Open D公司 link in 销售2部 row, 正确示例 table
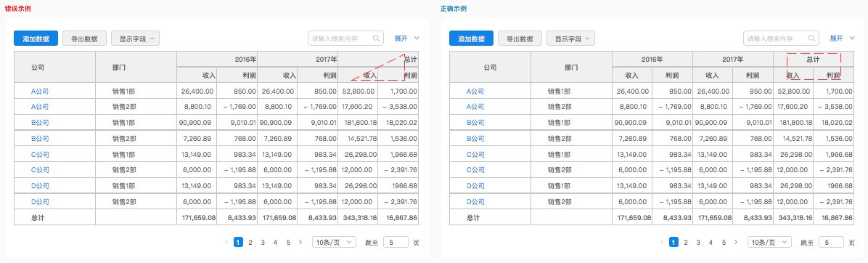The image size is (868, 263). point(475,201)
